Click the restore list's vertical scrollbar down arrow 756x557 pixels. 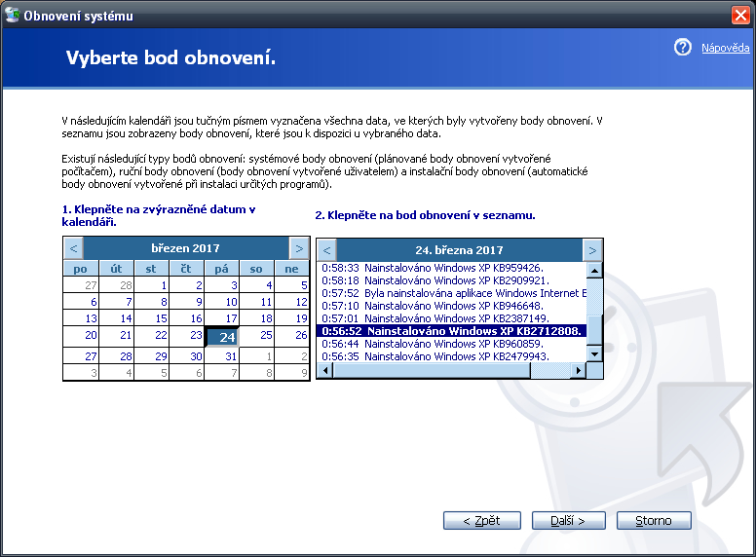pyautogui.click(x=594, y=354)
